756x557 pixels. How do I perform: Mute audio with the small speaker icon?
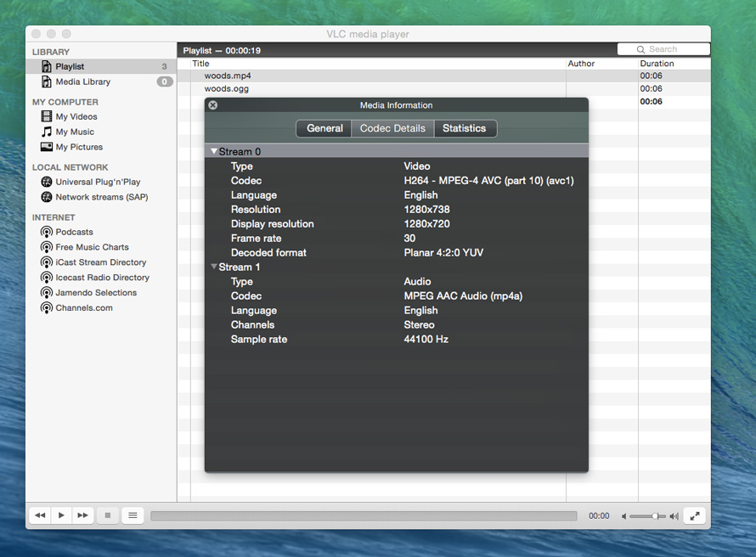623,516
